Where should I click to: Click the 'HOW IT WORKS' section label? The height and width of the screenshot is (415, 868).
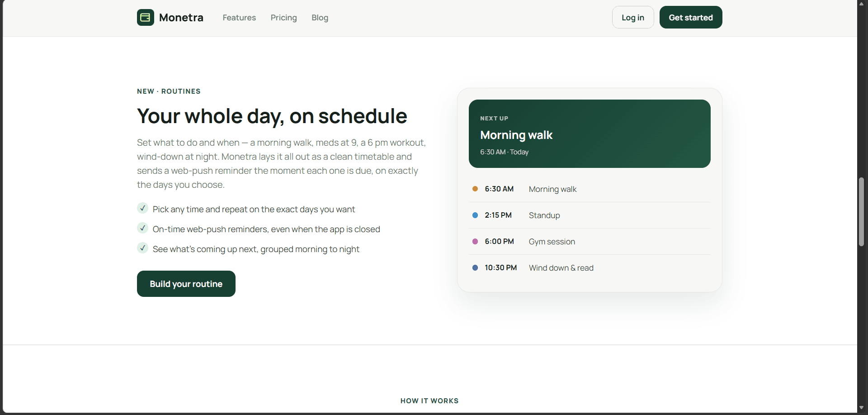[429, 401]
